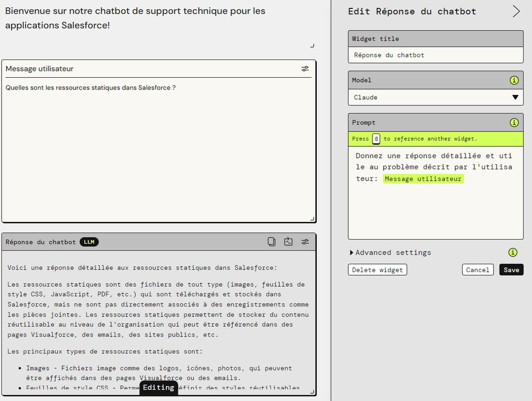Show info tooltip for the Prompt field
This screenshot has height=401, width=532.
click(x=514, y=123)
